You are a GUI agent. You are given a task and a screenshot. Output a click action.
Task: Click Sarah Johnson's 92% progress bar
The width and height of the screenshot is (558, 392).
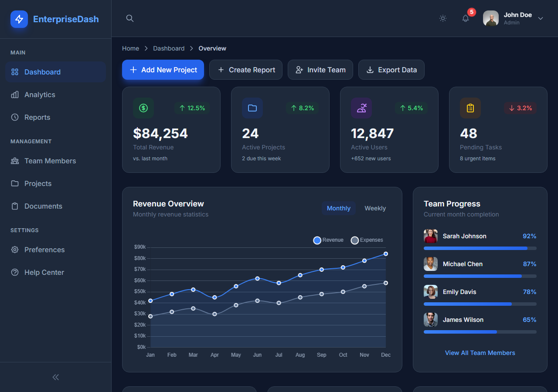(480, 248)
